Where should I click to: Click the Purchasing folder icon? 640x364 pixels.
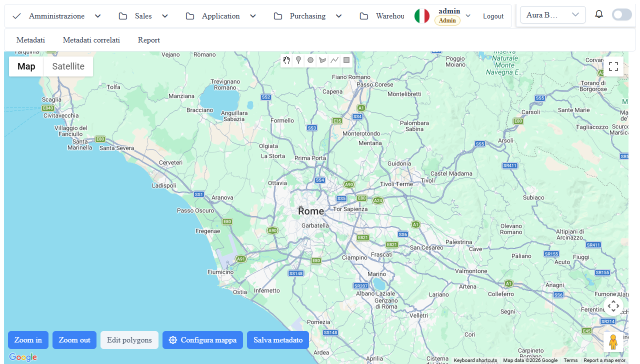(278, 16)
